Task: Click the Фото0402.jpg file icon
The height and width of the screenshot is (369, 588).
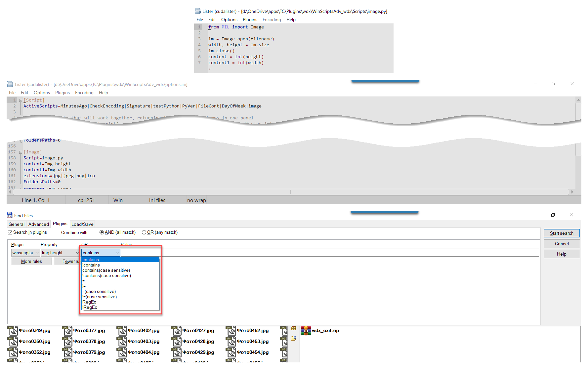Action: [x=122, y=331]
